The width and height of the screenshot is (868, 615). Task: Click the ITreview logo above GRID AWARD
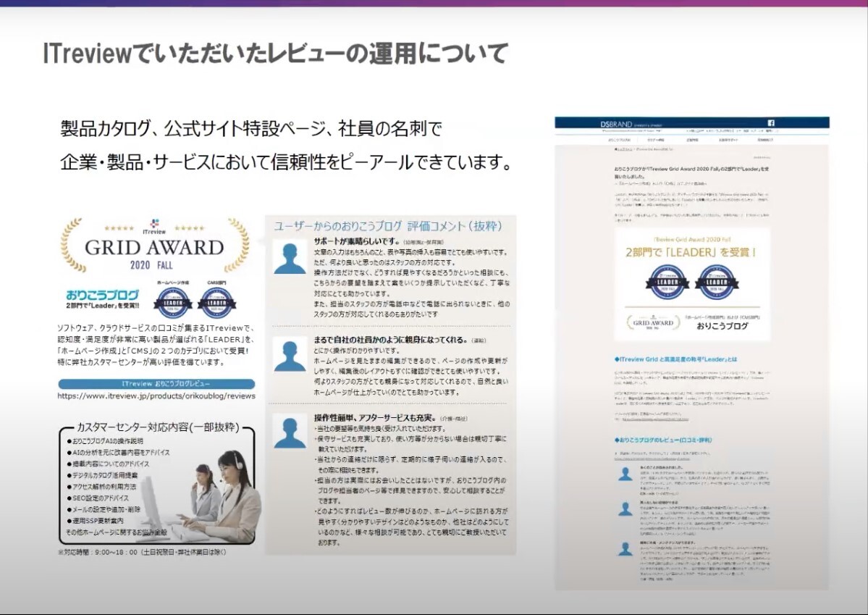(154, 227)
